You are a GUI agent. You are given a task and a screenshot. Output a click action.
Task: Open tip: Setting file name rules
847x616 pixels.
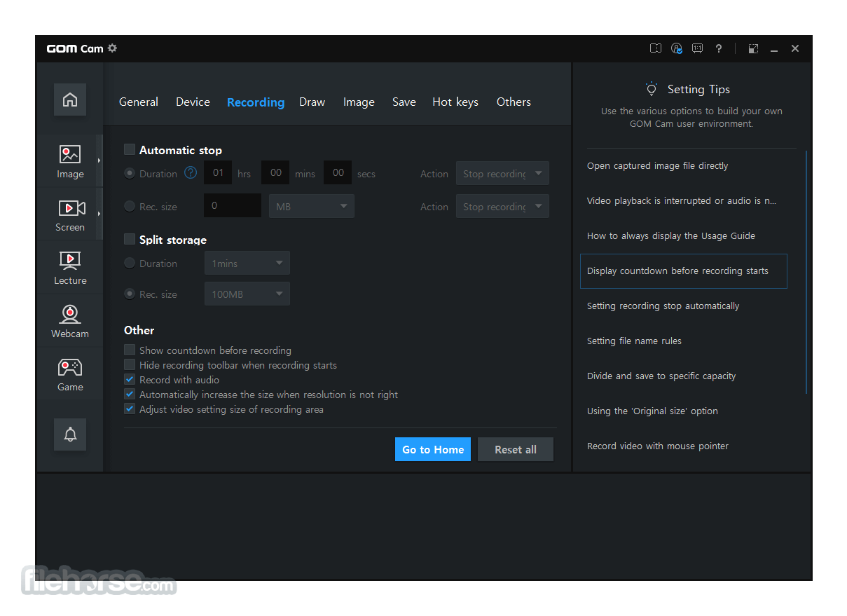click(634, 341)
